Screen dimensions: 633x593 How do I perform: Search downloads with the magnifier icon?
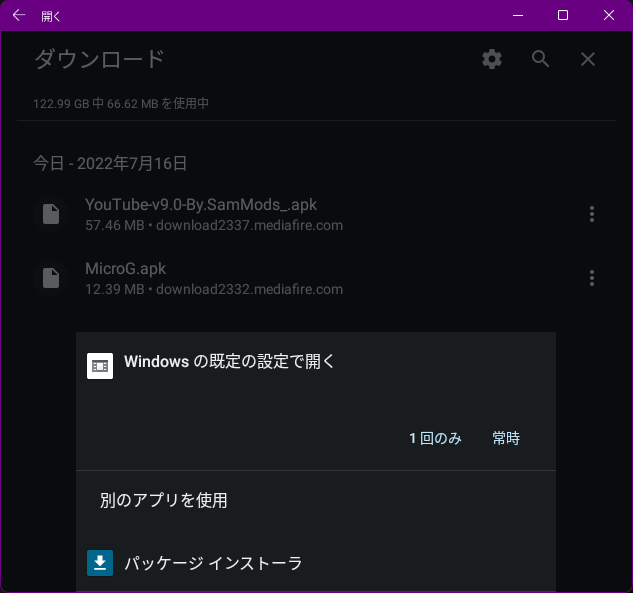coord(540,59)
